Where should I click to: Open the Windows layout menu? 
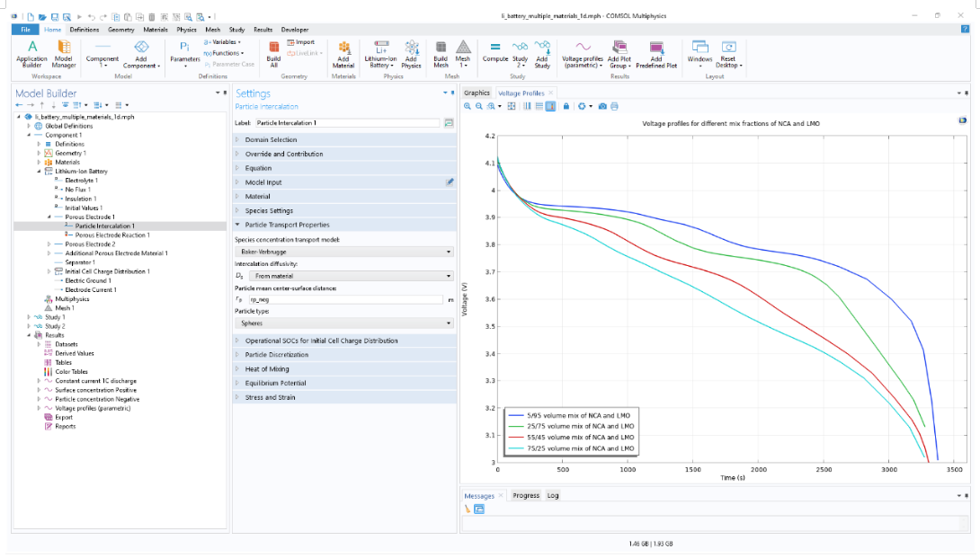pyautogui.click(x=700, y=54)
